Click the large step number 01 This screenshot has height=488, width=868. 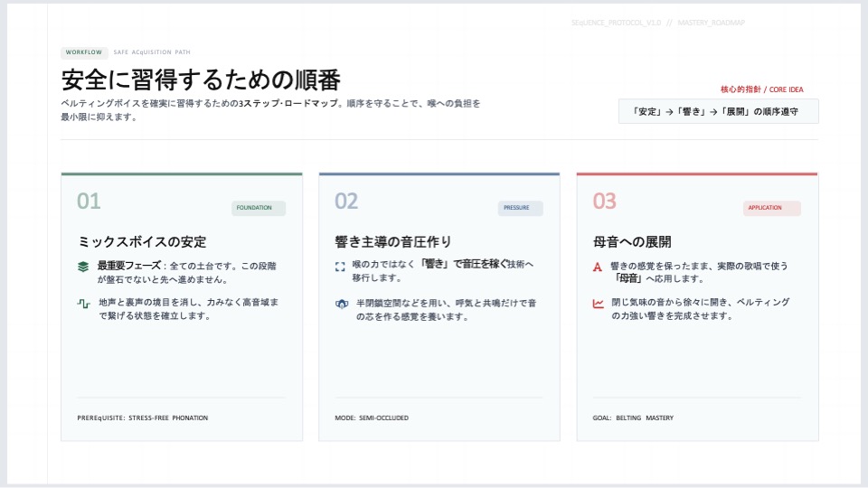click(x=89, y=201)
